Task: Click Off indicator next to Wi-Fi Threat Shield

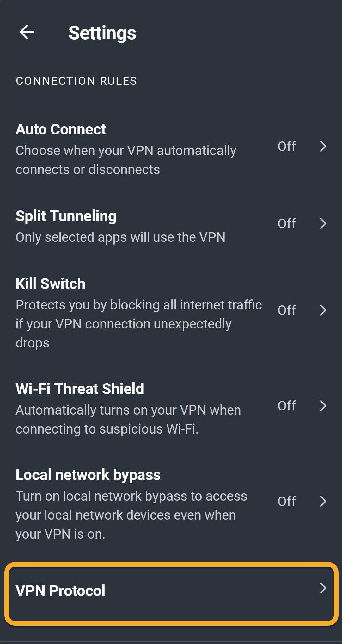Action: click(x=287, y=406)
